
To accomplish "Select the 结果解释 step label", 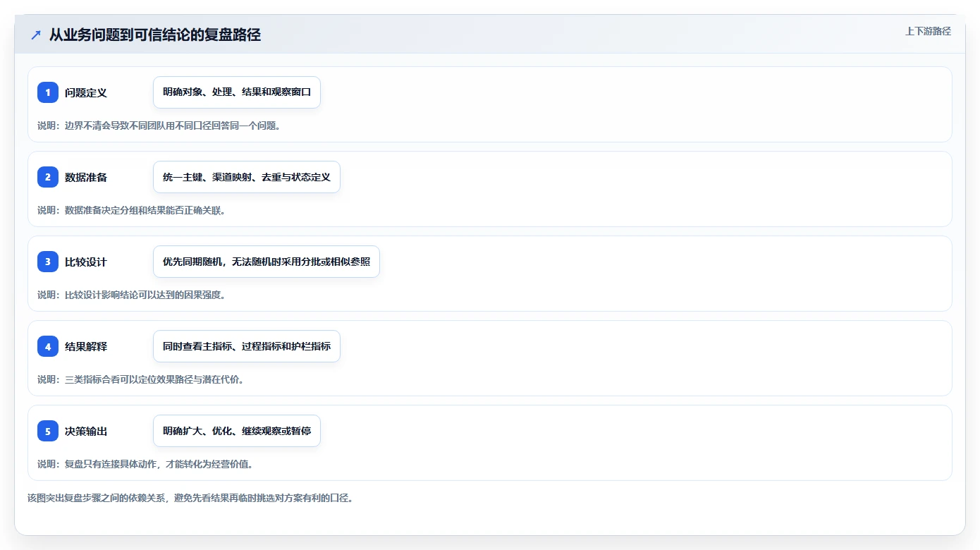I will click(86, 346).
